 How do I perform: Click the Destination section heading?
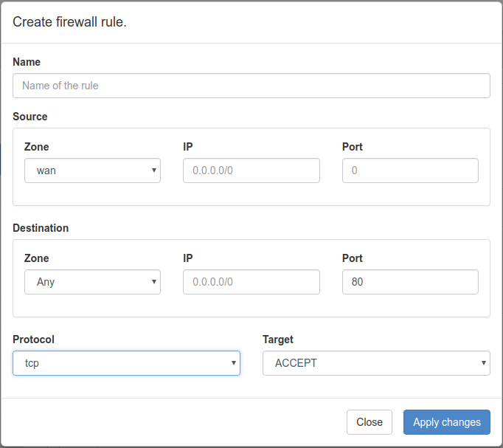(41, 228)
